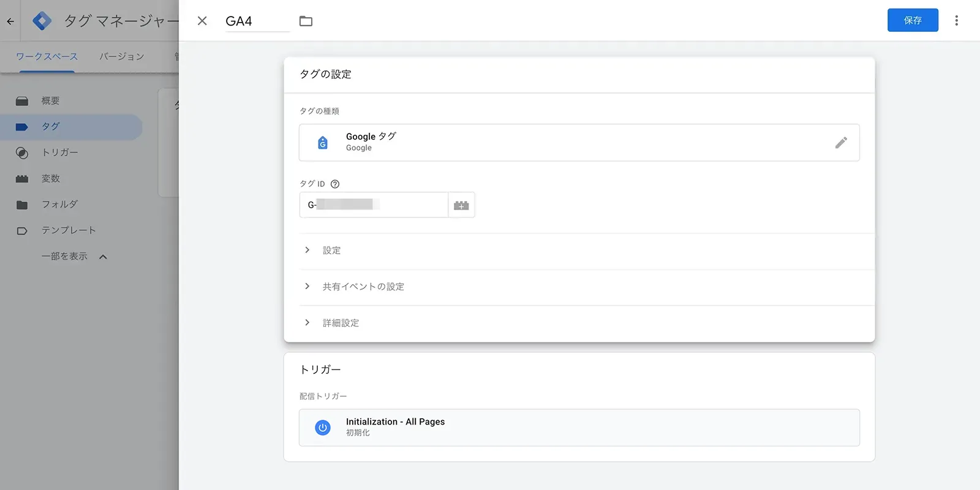Go back using the left arrow
Image resolution: width=980 pixels, height=490 pixels.
click(10, 21)
